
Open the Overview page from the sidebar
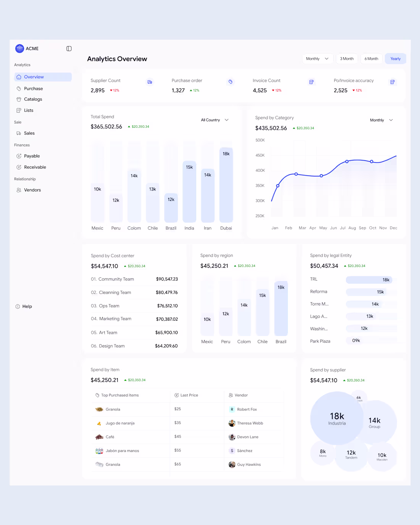(x=34, y=77)
